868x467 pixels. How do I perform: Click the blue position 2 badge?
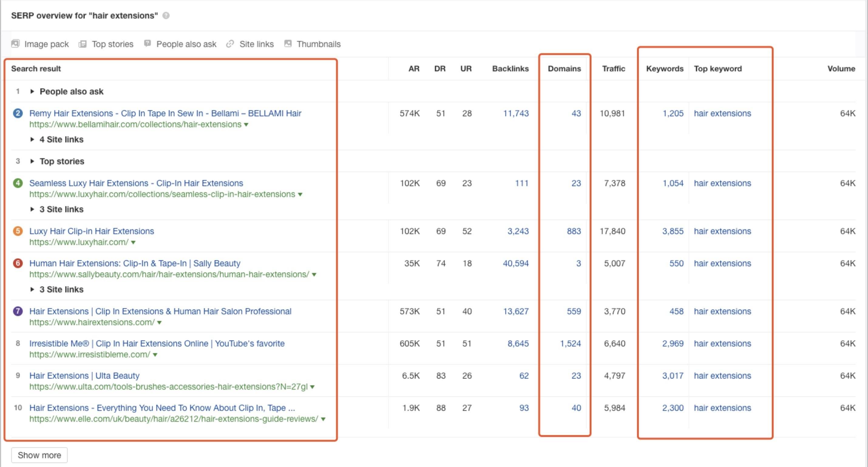pyautogui.click(x=18, y=113)
